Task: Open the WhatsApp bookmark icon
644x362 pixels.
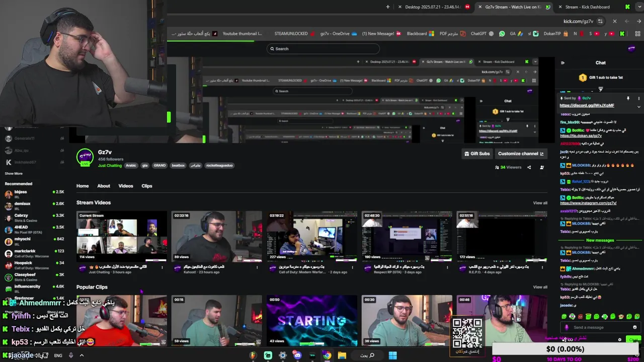Action: 502,34
